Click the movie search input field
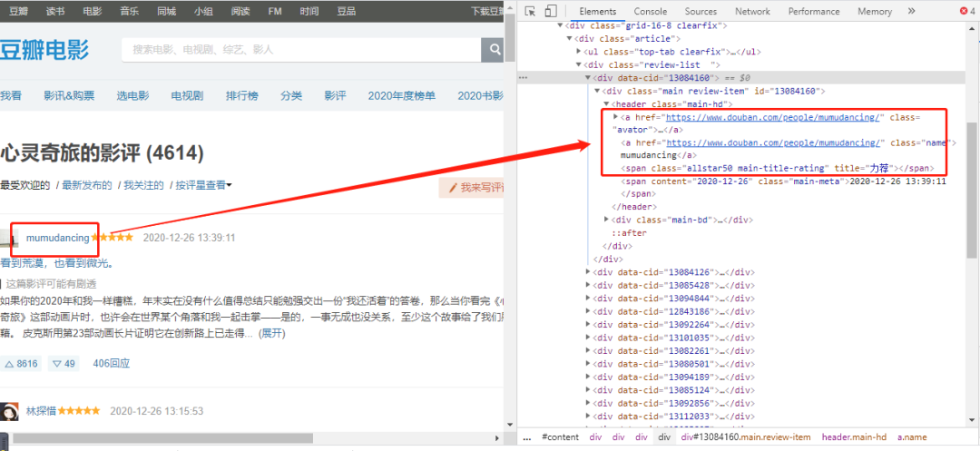The image size is (980, 451). click(299, 49)
